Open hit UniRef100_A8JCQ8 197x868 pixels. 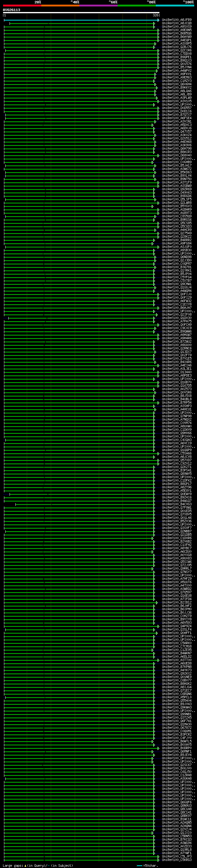177,23
